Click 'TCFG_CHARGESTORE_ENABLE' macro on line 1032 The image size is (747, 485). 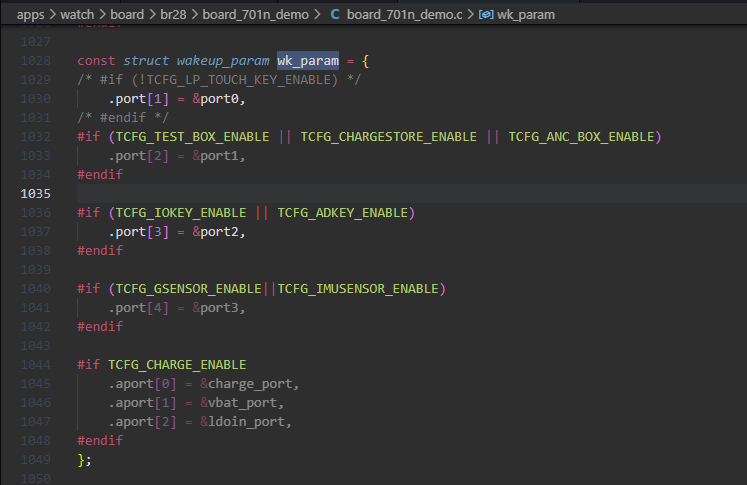click(x=388, y=137)
